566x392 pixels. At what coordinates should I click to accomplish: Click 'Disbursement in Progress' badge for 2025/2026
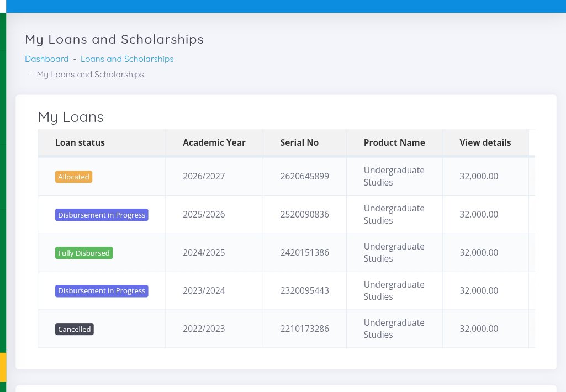102,215
